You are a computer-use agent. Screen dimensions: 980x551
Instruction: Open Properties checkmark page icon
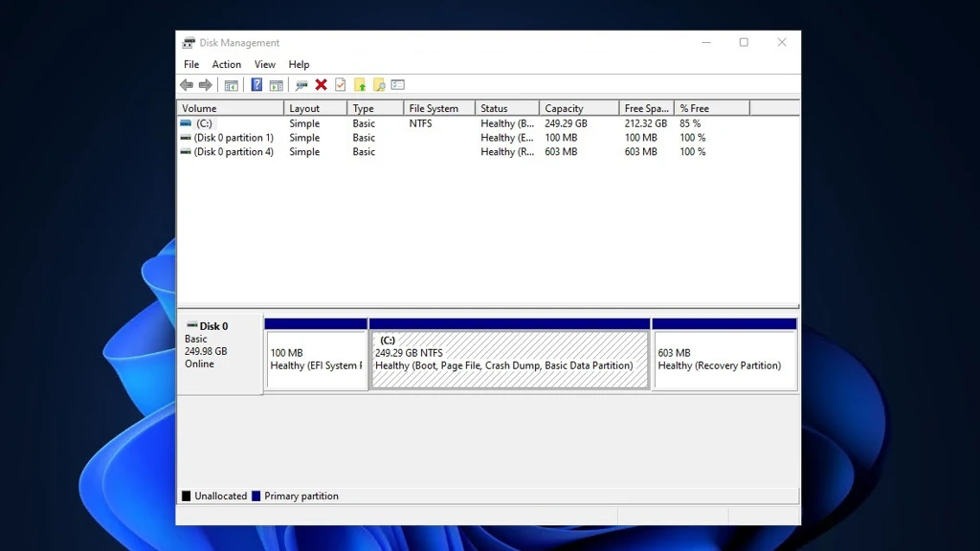(x=341, y=85)
